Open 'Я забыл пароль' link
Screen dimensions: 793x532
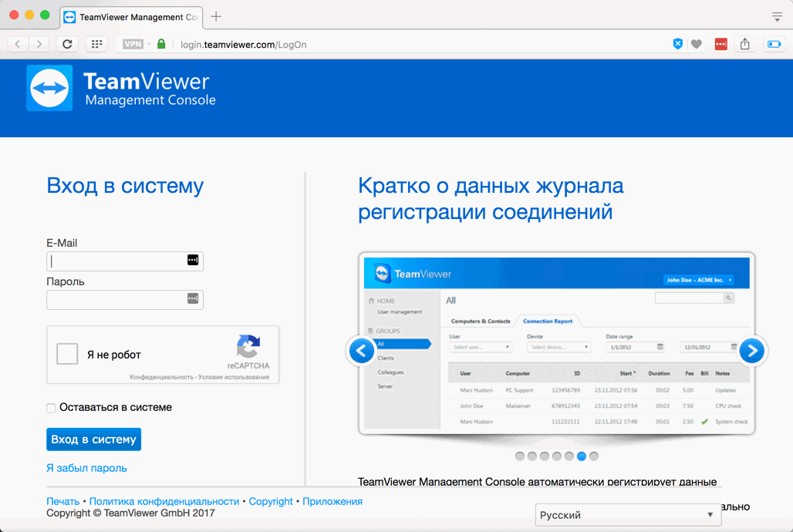(x=86, y=468)
